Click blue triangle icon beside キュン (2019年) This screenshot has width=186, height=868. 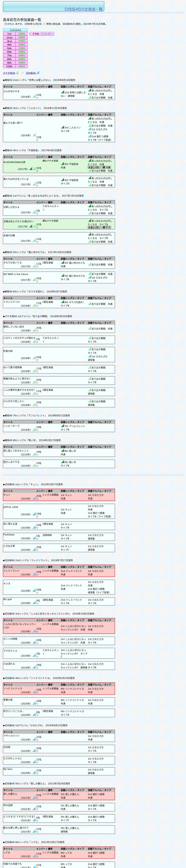tap(34, 498)
